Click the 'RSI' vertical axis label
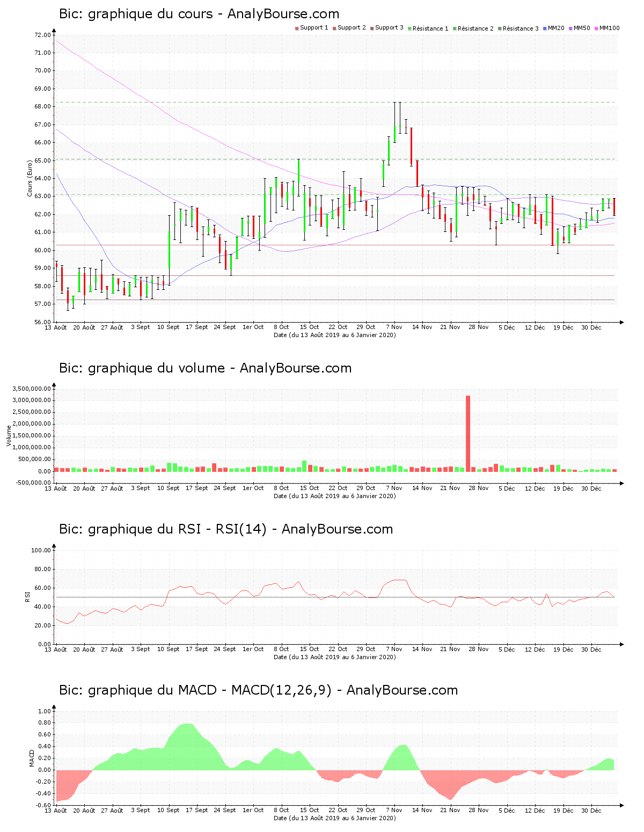This screenshot has height=832, width=644. pos(27,596)
